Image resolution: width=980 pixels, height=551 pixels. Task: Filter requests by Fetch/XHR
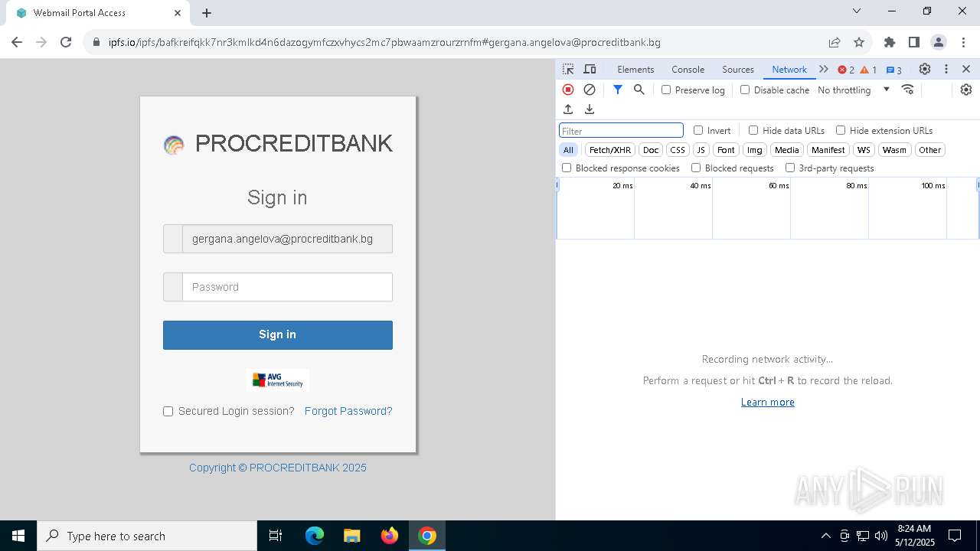(x=610, y=150)
